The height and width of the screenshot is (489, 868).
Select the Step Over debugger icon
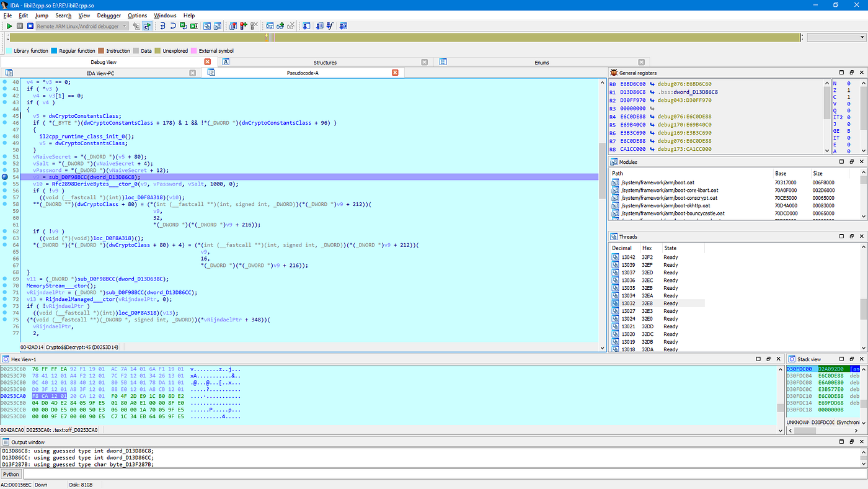173,26
